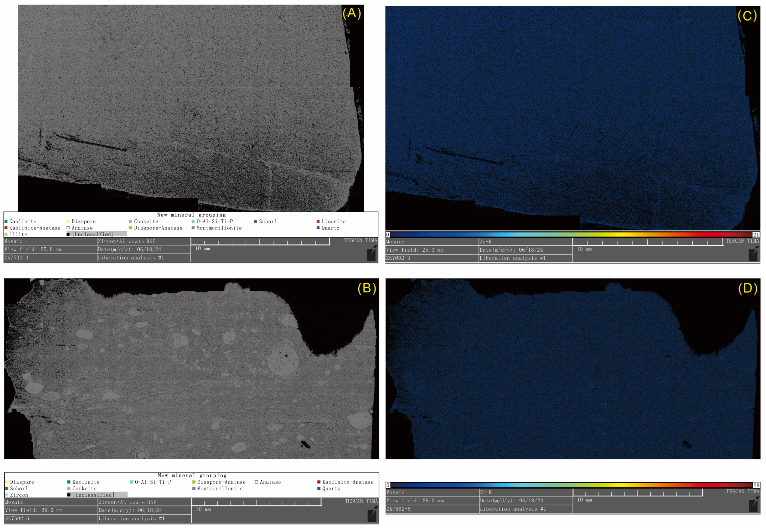766x532 pixels.
Task: Toggle the Anatase unfilled checkbox in panel A legend
Action: pos(67,228)
